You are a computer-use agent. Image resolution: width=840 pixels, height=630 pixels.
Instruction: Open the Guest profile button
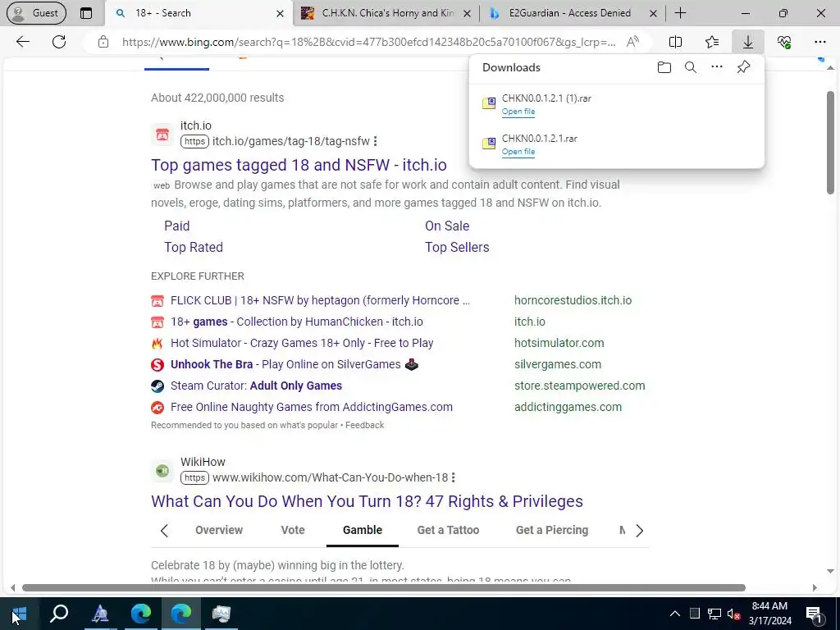tap(36, 13)
